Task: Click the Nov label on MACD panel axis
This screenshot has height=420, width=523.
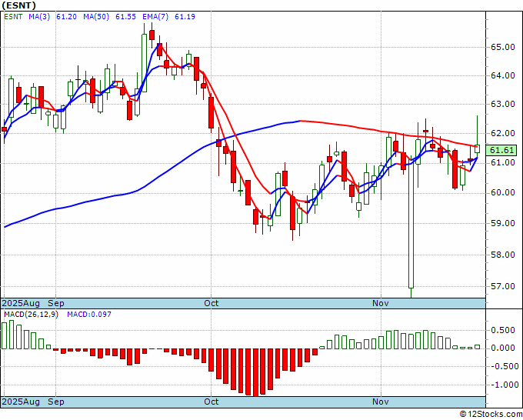Action: (381, 402)
